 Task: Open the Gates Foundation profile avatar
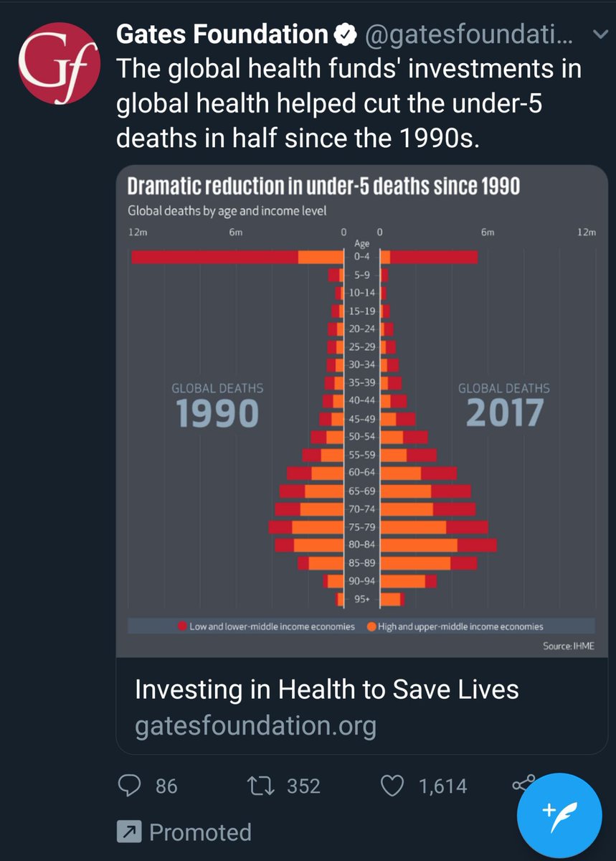click(x=59, y=65)
